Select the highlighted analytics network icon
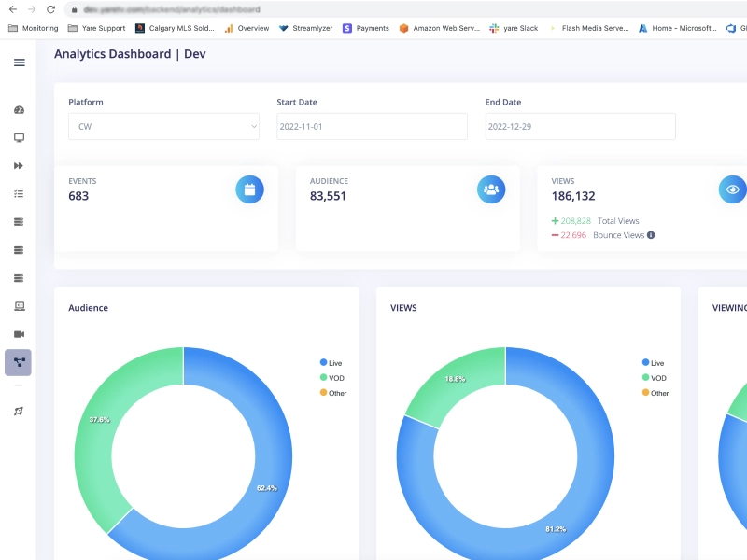This screenshot has height=560, width=747. tap(18, 362)
